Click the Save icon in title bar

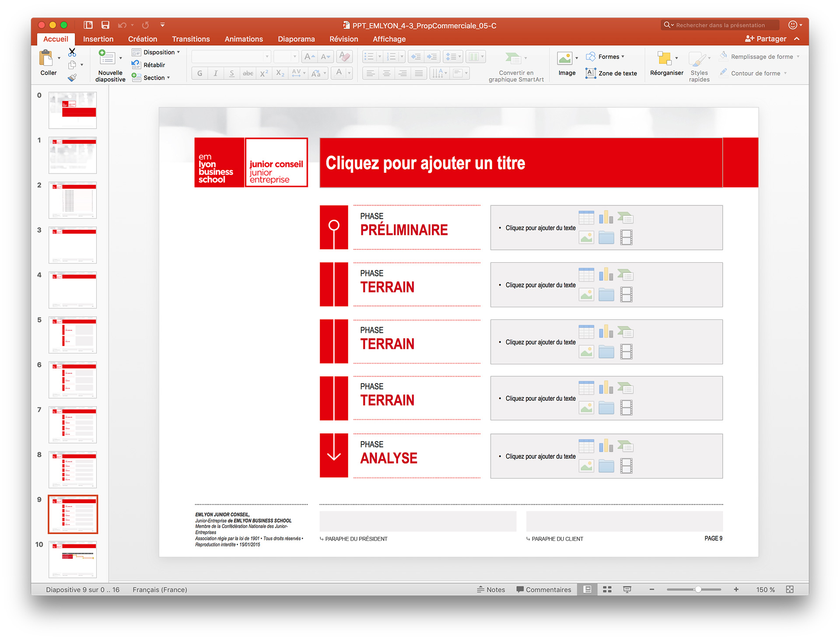point(105,25)
